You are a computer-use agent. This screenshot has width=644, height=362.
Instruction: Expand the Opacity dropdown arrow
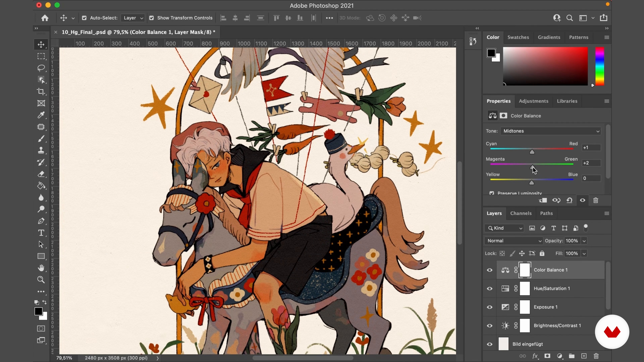[x=584, y=241]
